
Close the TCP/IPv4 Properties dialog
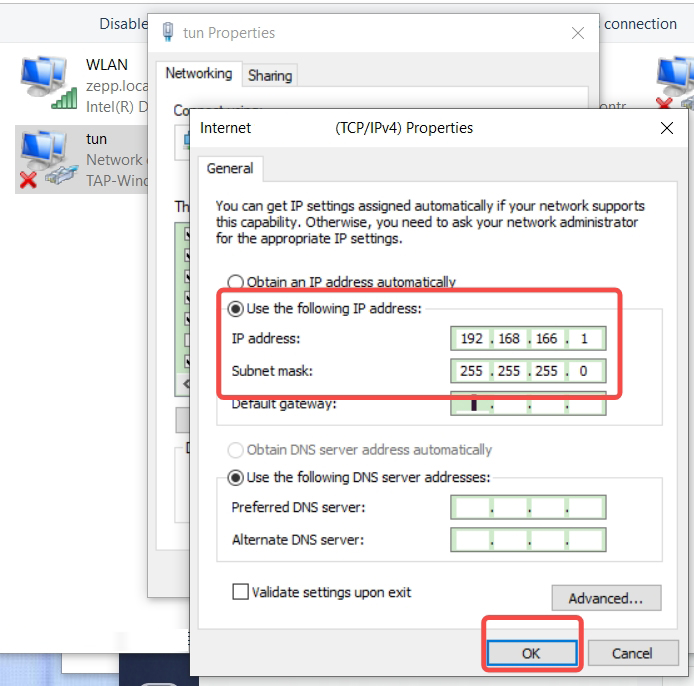pyautogui.click(x=667, y=128)
